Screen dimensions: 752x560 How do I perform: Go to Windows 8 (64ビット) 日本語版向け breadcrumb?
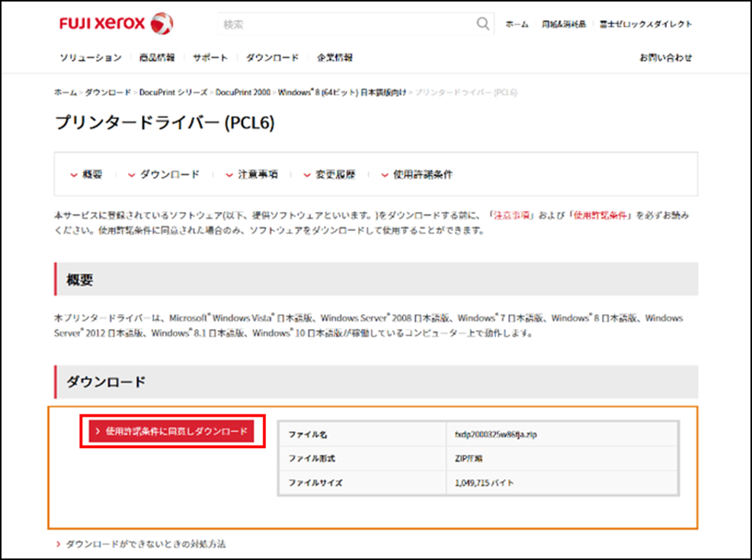[x=342, y=92]
